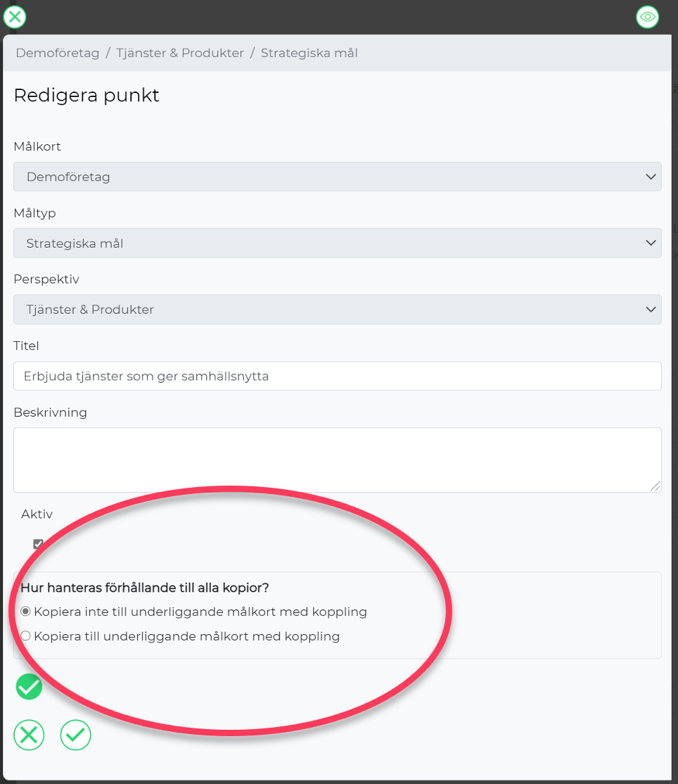Close the dialog with top-left X icon

[15, 17]
